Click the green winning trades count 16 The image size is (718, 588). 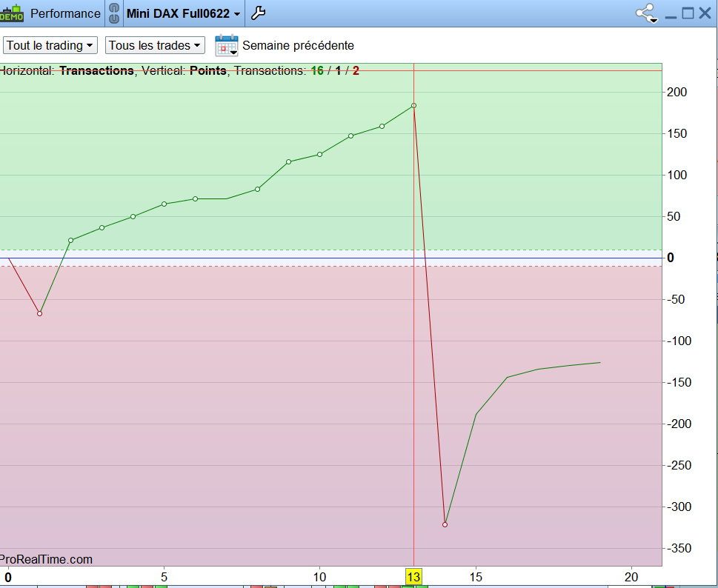coord(317,70)
